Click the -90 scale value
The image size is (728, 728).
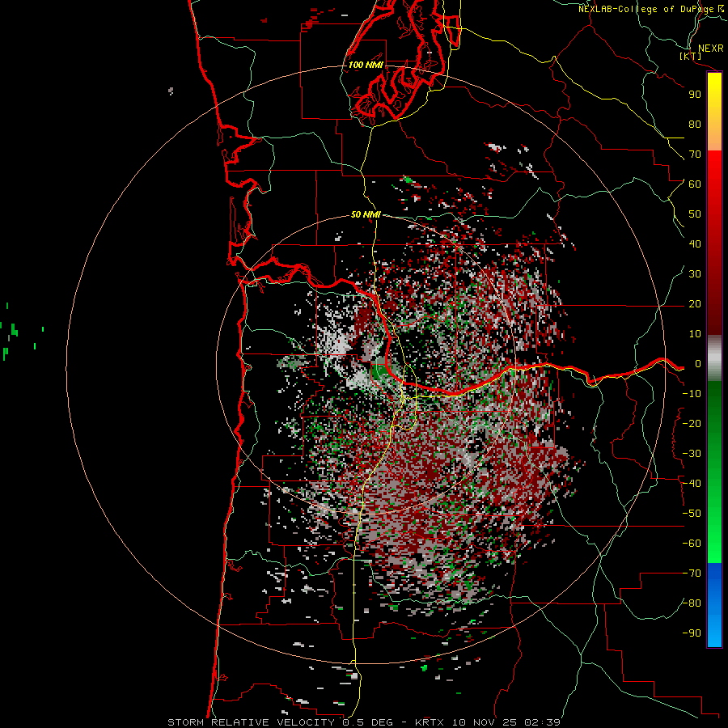coord(692,633)
